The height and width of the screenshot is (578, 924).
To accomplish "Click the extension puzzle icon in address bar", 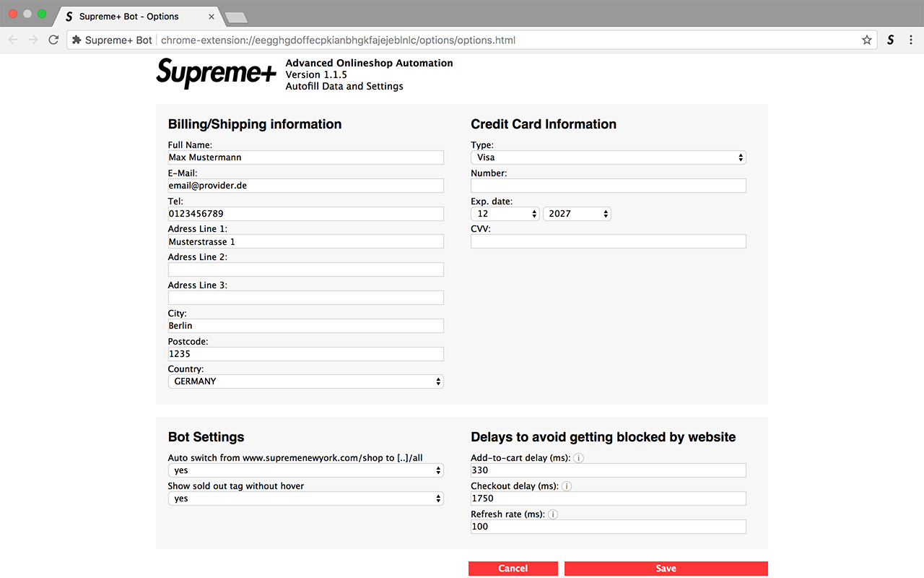I will pos(77,40).
